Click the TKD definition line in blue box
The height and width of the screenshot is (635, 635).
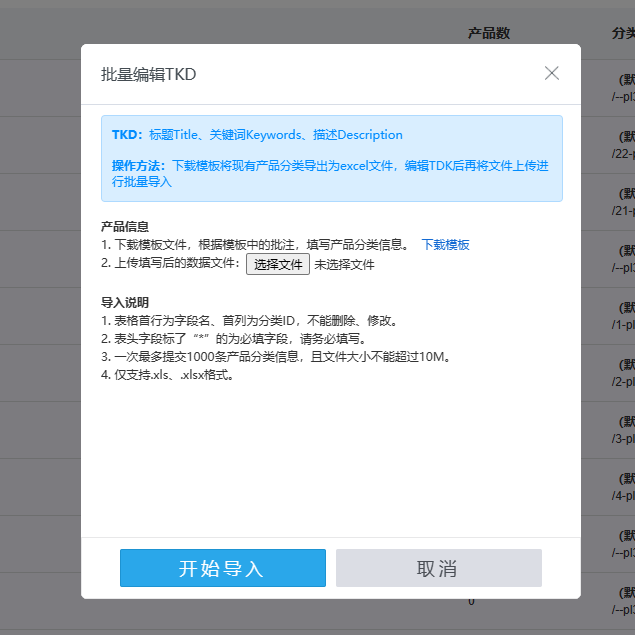257,135
